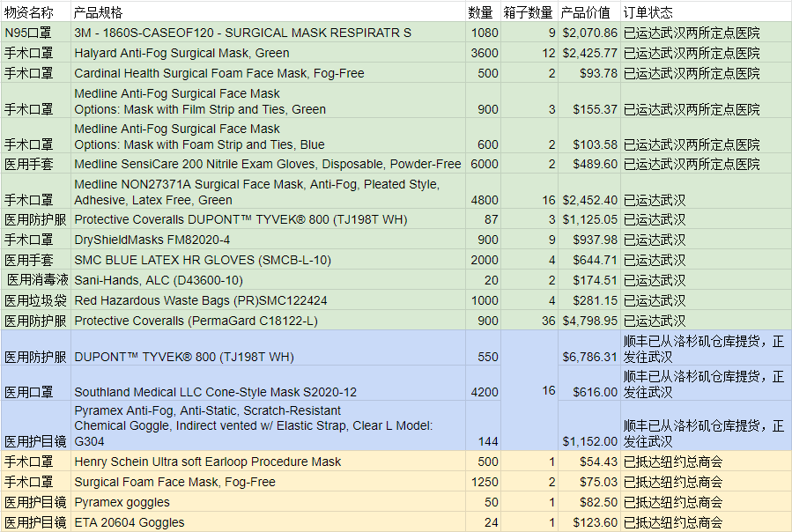792x532 pixels.
Task: Select the quantity cell 2000
Action: point(484,260)
